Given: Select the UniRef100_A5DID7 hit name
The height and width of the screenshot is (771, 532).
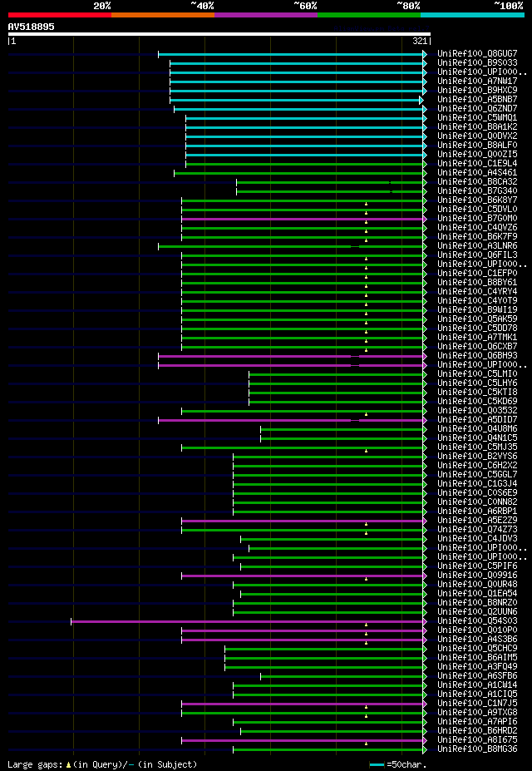Looking at the screenshot, I should [477, 420].
